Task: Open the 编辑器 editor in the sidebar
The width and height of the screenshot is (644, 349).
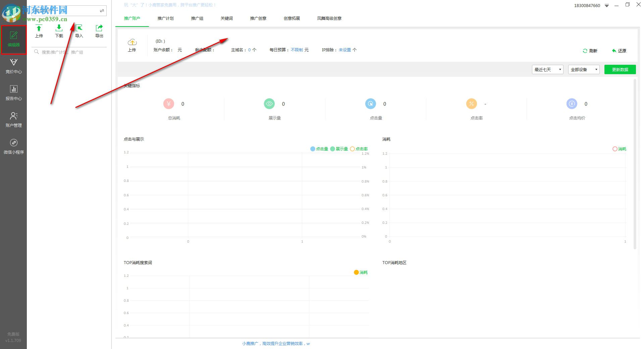Action: point(13,39)
